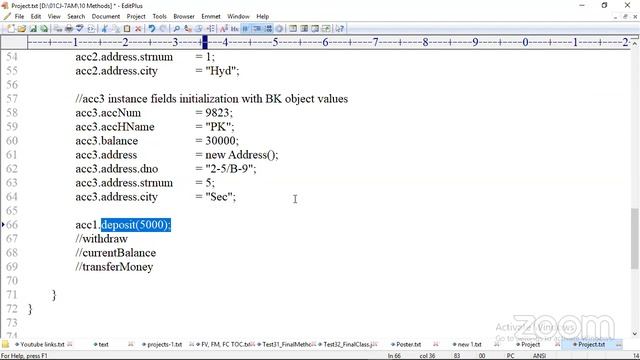Screen dimensions: 640x360
Task: Click the Open file folder icon
Action: pos(22,29)
